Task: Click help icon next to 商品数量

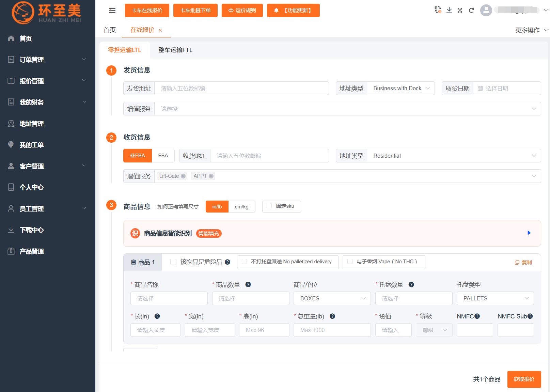Action: (x=248, y=284)
